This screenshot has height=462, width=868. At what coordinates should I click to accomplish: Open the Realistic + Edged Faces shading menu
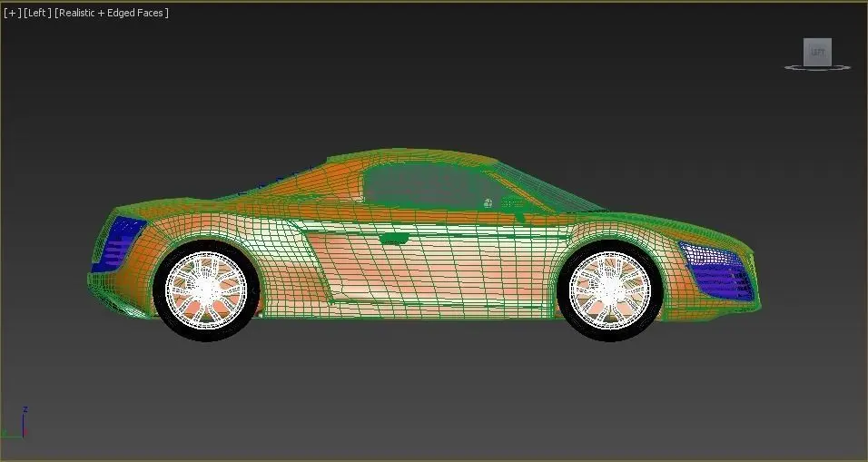click(112, 13)
